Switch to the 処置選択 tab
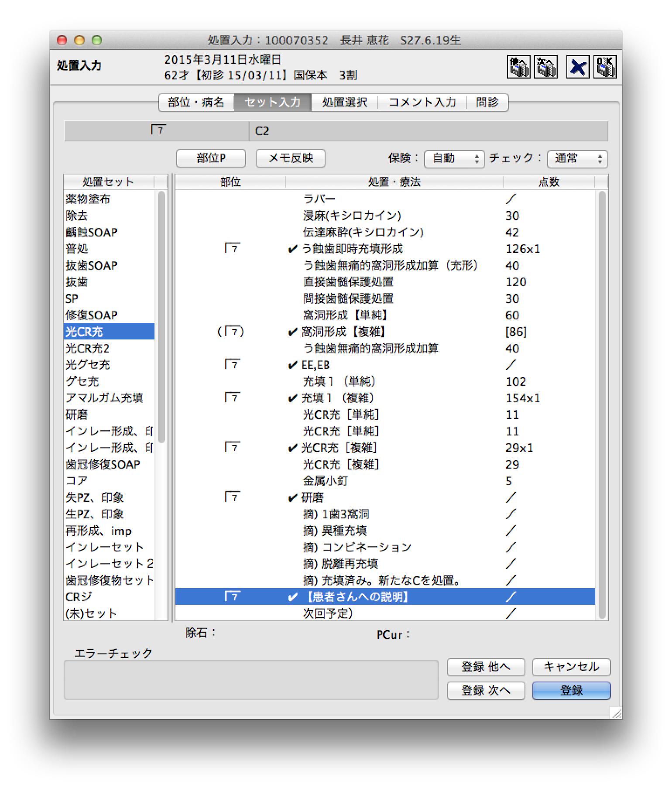672x788 pixels. (344, 102)
